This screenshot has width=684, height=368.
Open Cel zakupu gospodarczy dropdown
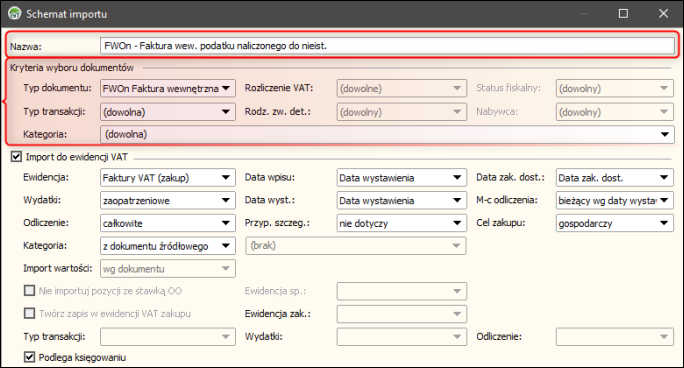pyautogui.click(x=615, y=223)
